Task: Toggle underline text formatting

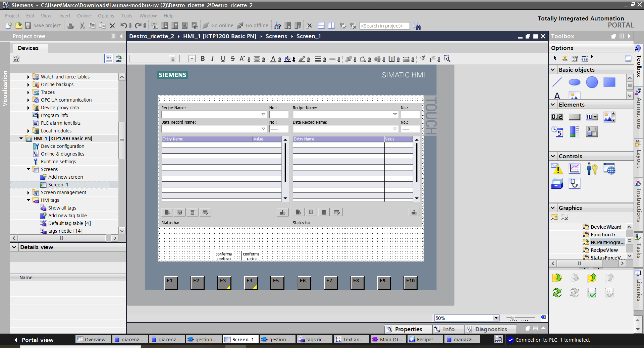Action: tap(223, 59)
